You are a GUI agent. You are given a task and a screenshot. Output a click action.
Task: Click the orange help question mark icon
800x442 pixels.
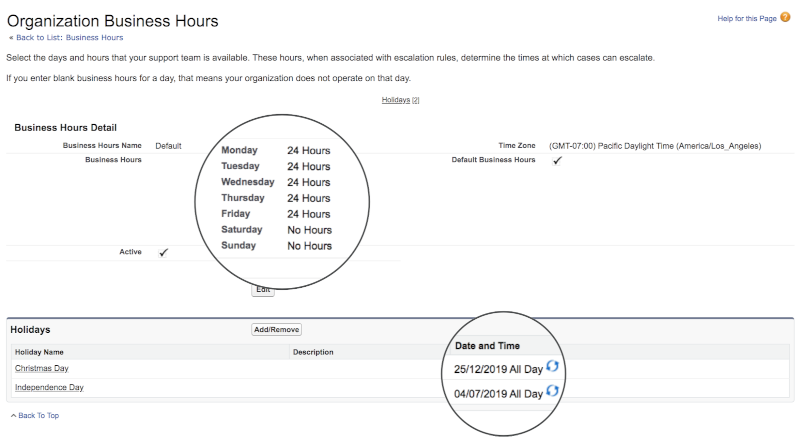tap(784, 17)
